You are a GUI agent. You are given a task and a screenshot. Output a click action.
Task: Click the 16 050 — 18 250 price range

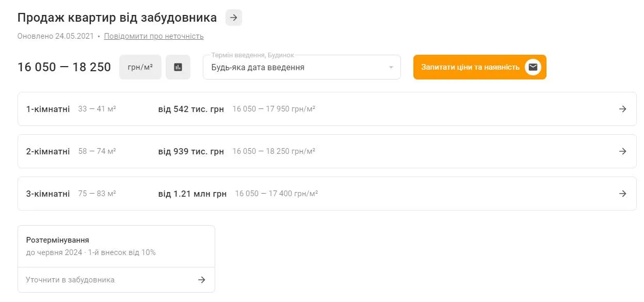pyautogui.click(x=64, y=67)
